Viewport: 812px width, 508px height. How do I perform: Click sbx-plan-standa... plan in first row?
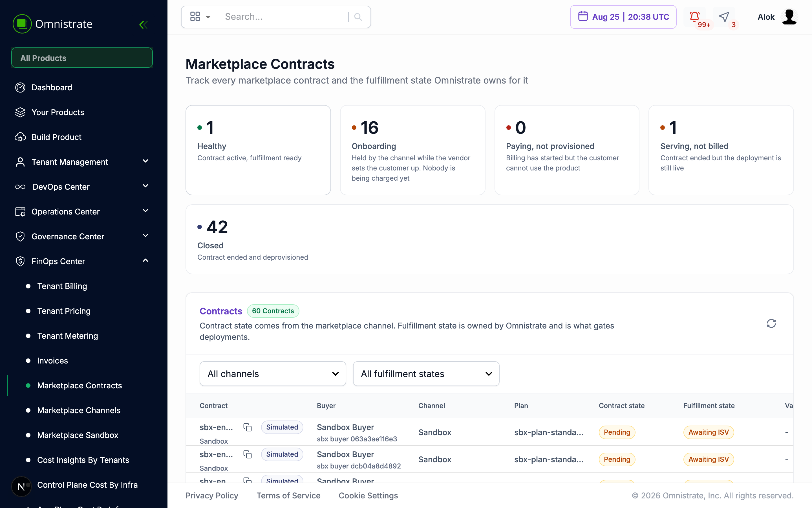(x=549, y=432)
